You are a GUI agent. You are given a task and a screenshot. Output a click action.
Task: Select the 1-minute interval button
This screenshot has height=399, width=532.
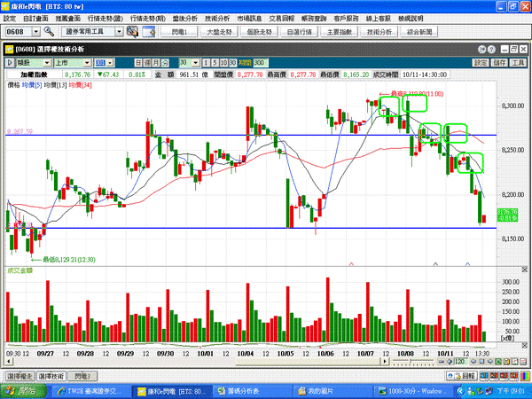pyautogui.click(x=206, y=63)
